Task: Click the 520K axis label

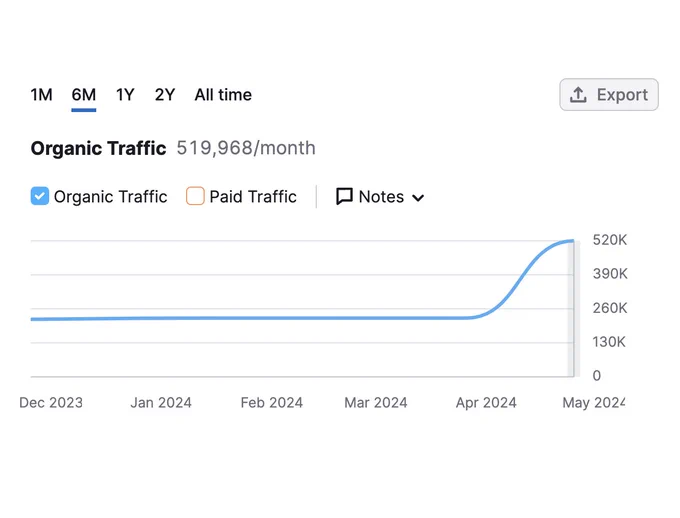Action: point(610,240)
